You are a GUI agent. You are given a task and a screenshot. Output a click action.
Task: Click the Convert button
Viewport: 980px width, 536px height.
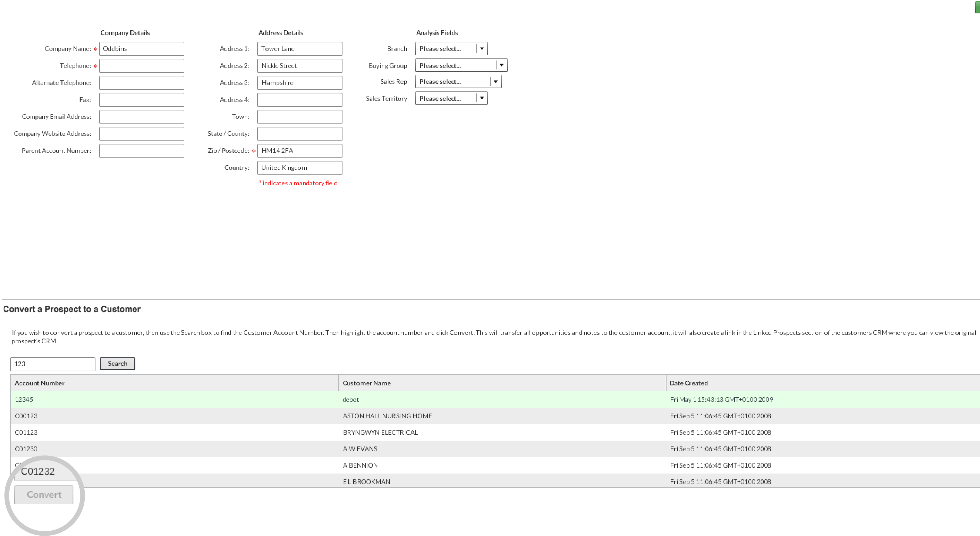coord(44,494)
